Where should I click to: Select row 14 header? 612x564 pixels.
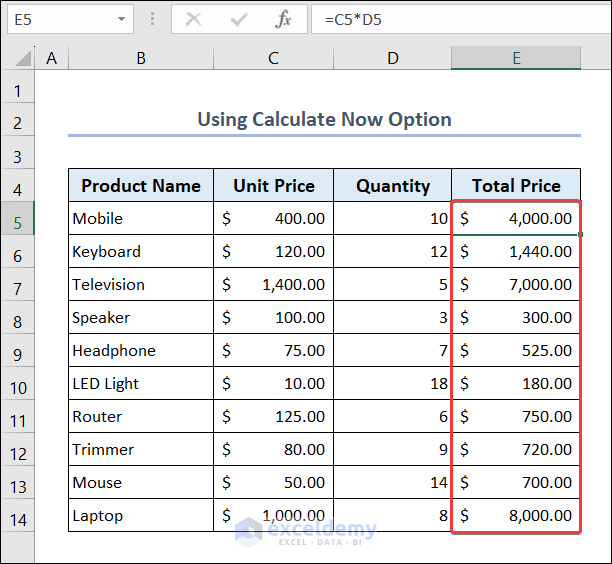(x=17, y=517)
